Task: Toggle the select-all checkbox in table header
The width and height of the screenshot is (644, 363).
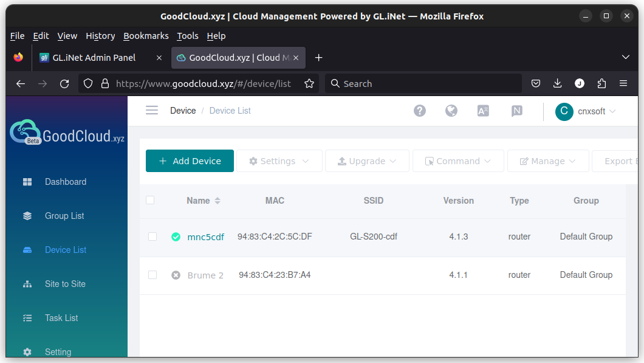Action: 150,200
